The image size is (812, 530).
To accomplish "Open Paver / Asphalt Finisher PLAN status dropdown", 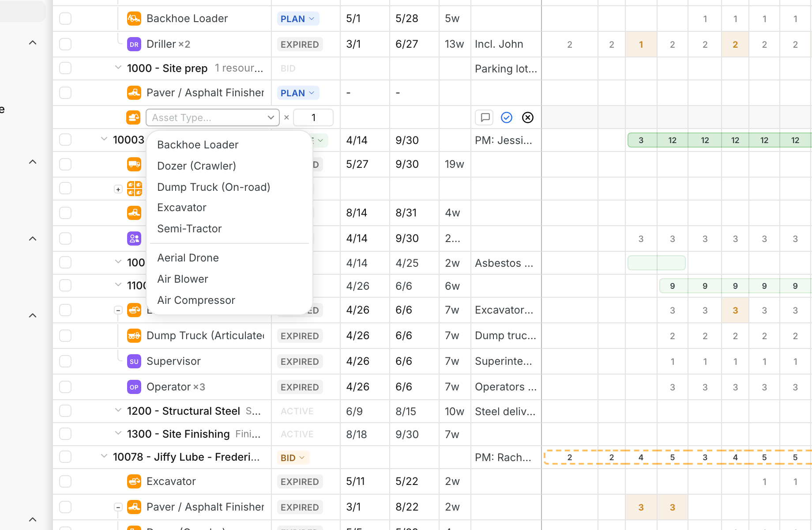I will click(x=298, y=93).
